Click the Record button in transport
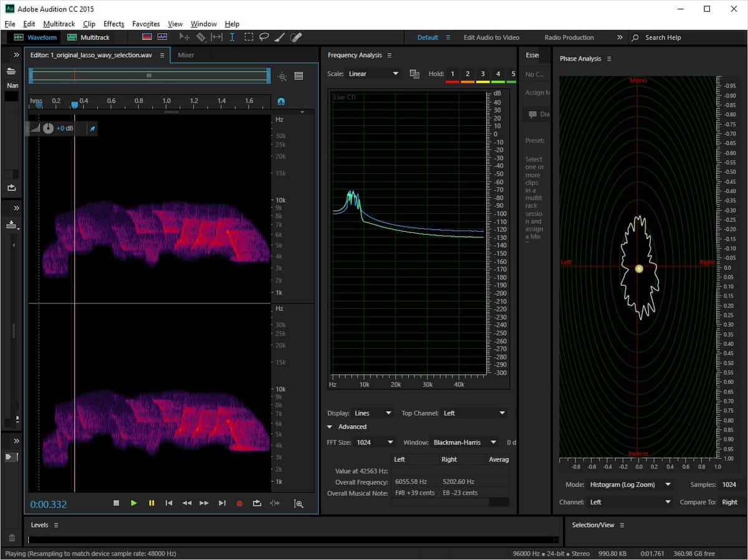Image resolution: width=748 pixels, height=560 pixels. (x=239, y=503)
